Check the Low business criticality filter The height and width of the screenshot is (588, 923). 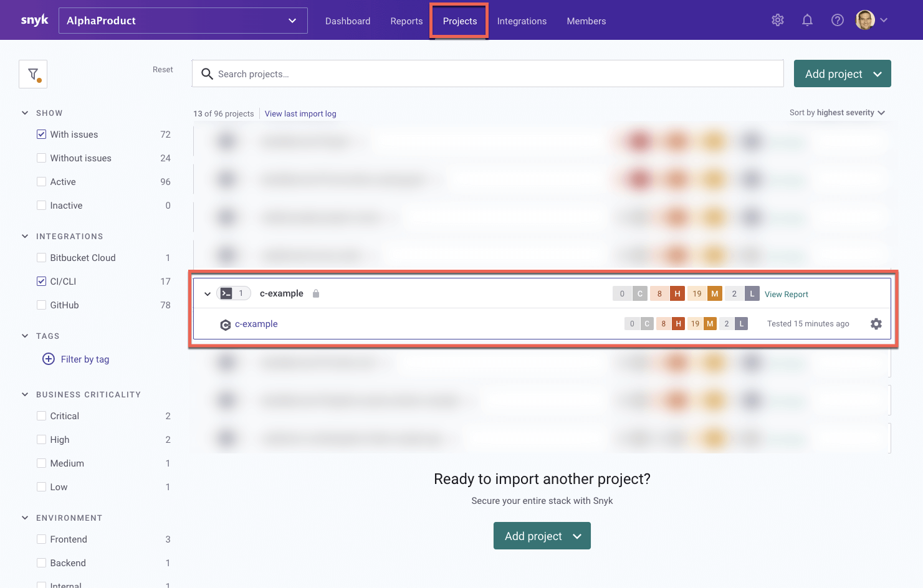42,487
